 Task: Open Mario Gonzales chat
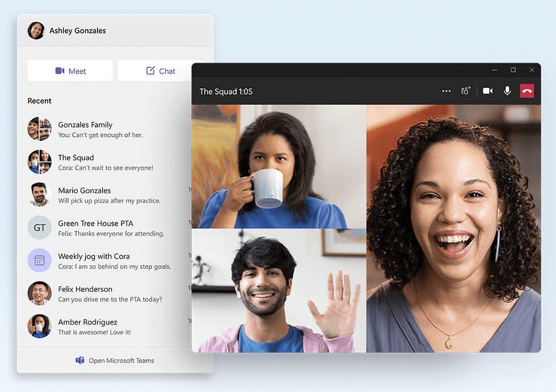pyautogui.click(x=85, y=195)
